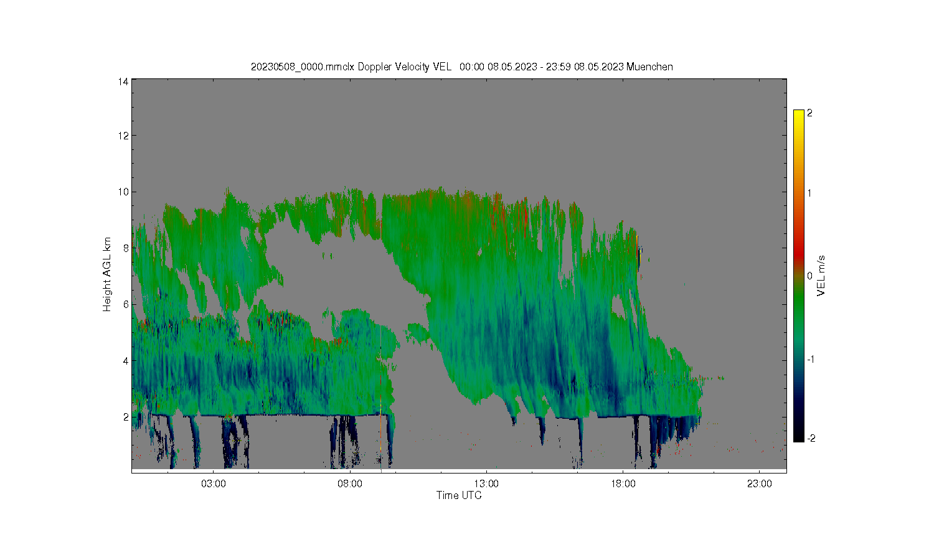934x560 pixels.
Task: Click the height axis value '8'
Action: (x=126, y=248)
